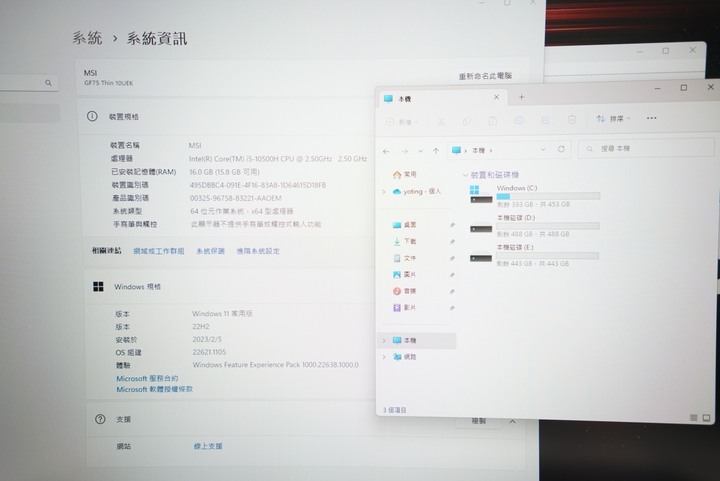
Task: Click the details view icon in File Explorer status bar
Action: pyautogui.click(x=694, y=418)
